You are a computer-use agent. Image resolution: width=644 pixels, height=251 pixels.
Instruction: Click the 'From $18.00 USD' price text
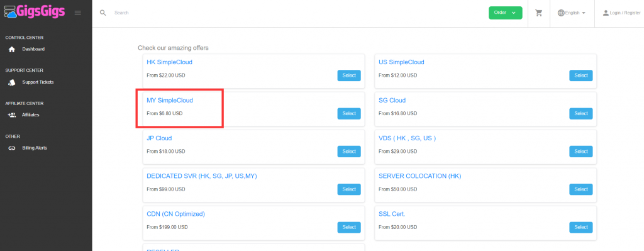point(165,152)
